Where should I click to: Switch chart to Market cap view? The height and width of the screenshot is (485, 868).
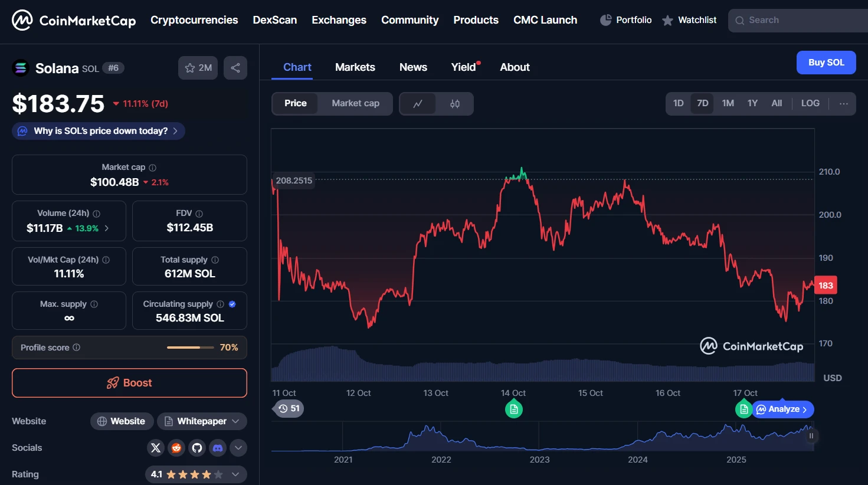[355, 103]
